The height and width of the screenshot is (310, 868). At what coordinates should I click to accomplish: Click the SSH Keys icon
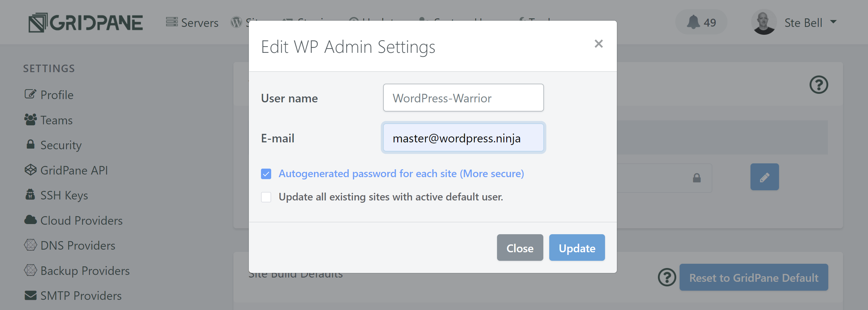tap(30, 195)
